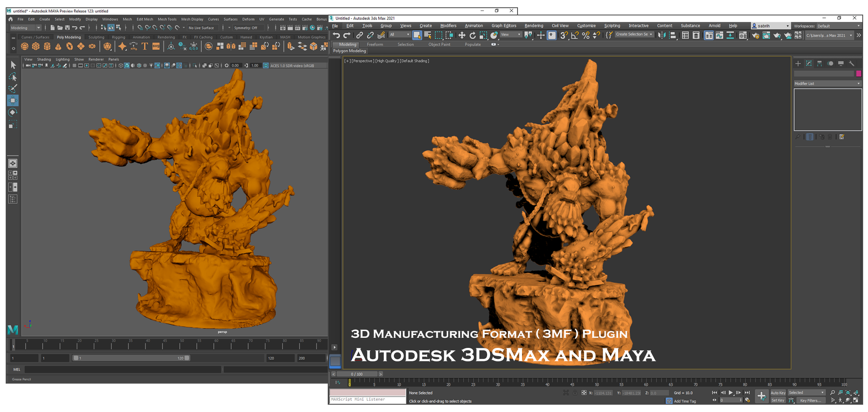Open the Shading menu in Maya viewport panel

pos(44,59)
